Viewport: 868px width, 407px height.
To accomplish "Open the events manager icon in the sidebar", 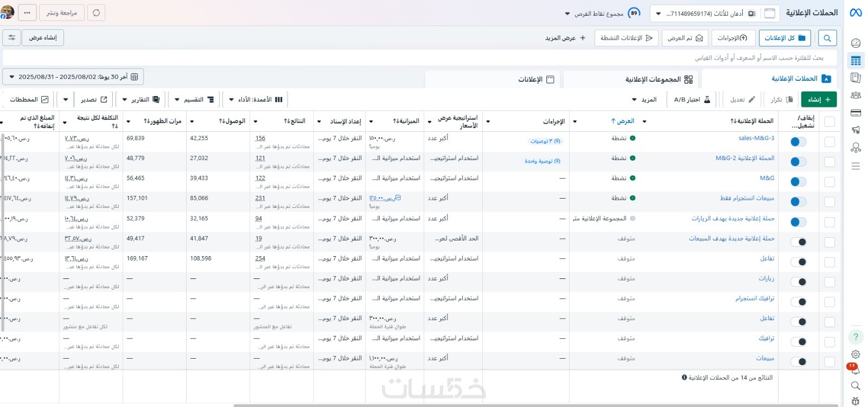I will pyautogui.click(x=856, y=148).
